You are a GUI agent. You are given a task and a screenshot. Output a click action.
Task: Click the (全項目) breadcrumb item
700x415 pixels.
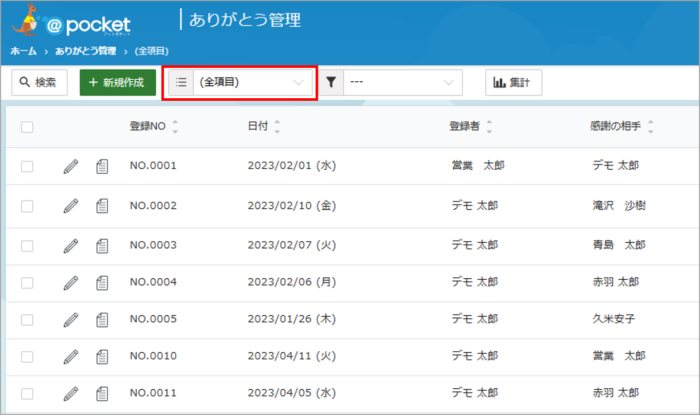[x=152, y=51]
